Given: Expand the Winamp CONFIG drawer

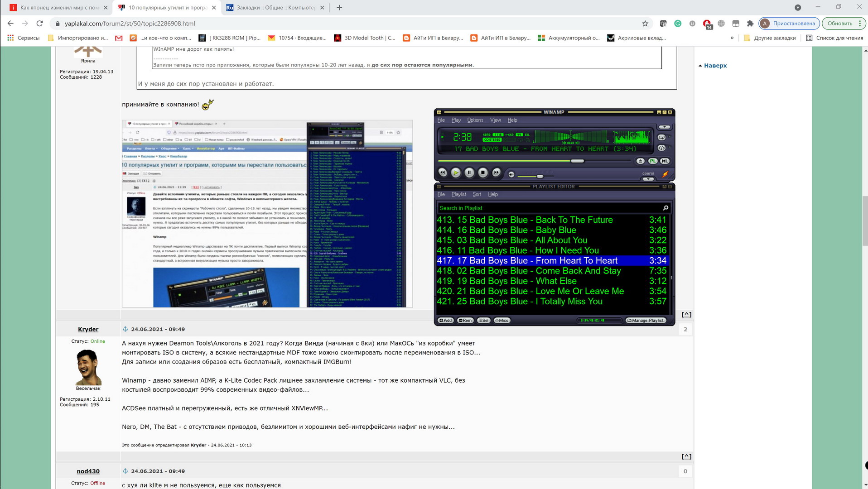Looking at the screenshot, I should 648,179.
